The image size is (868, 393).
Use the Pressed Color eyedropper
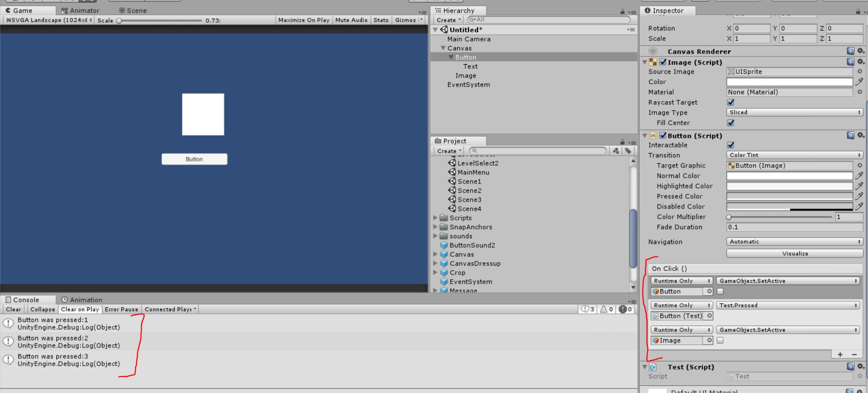tap(859, 196)
